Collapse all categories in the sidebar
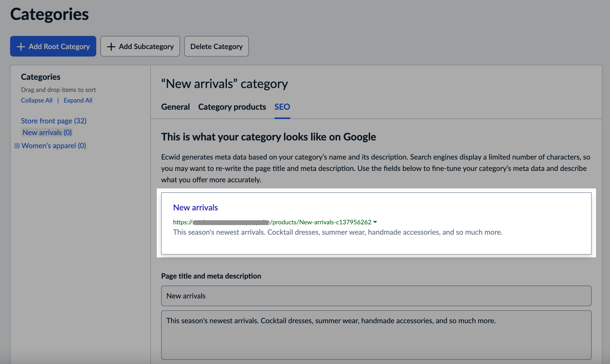 coord(37,100)
